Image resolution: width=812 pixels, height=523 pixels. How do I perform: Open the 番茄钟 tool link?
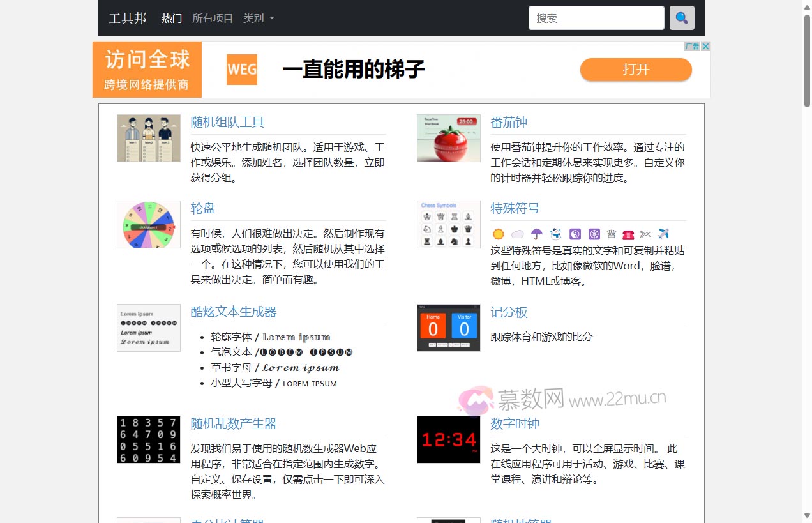(509, 122)
